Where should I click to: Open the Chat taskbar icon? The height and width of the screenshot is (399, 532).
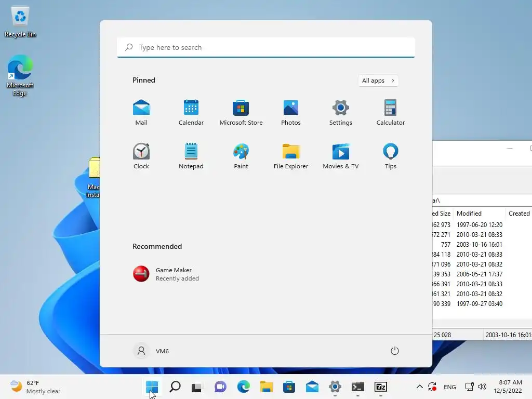(x=220, y=387)
